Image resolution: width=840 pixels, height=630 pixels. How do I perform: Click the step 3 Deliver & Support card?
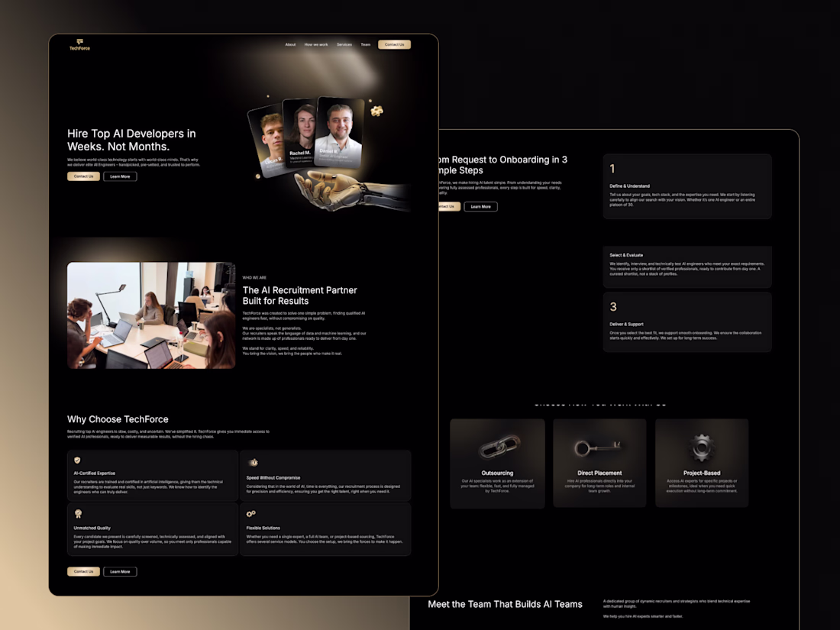[687, 322]
